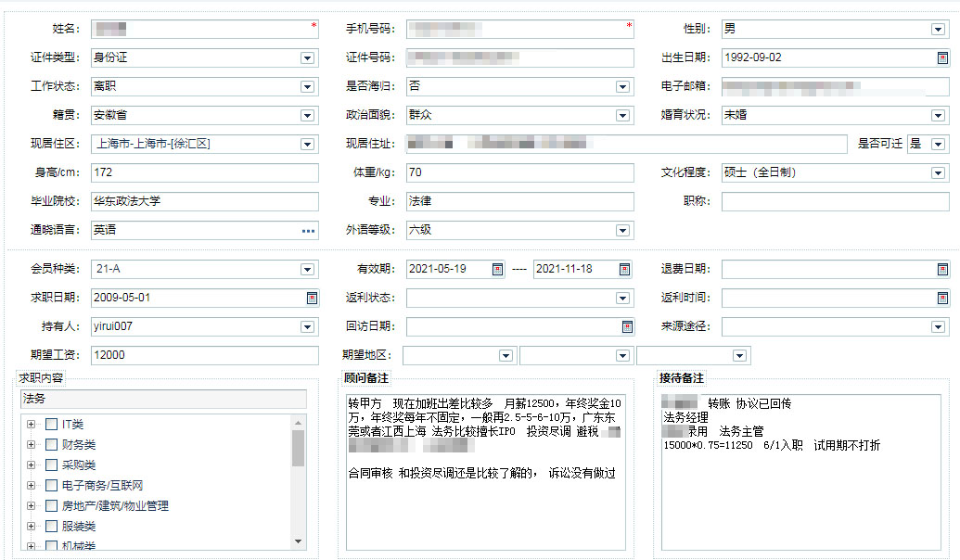Click the 电子邮箱 input field

point(835,86)
